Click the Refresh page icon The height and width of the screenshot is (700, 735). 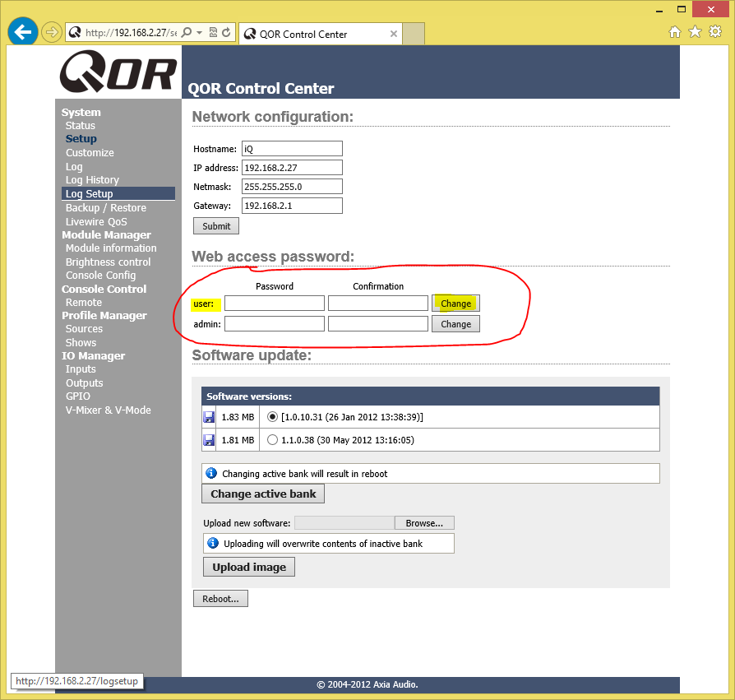226,32
